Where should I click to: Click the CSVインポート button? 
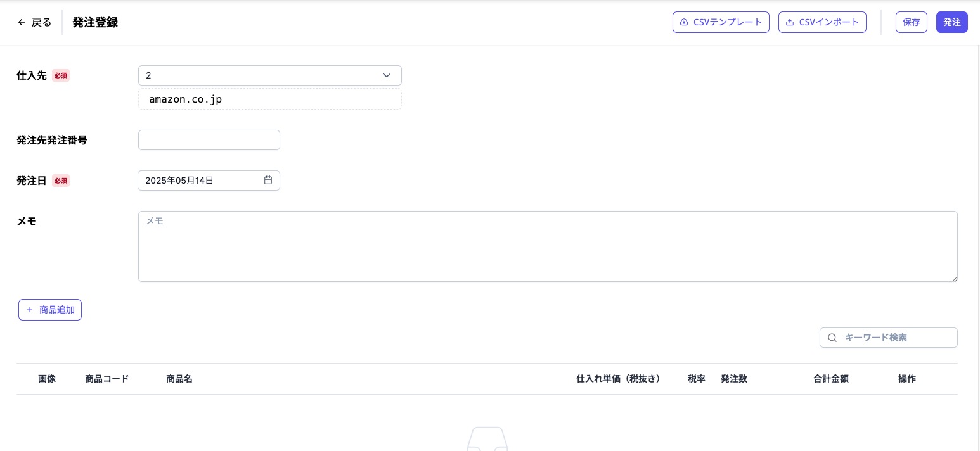coord(822,22)
